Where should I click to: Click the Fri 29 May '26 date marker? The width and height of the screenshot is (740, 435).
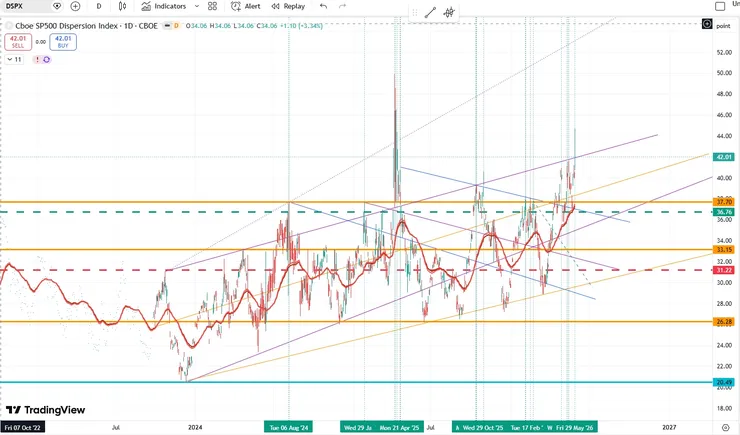tap(574, 427)
